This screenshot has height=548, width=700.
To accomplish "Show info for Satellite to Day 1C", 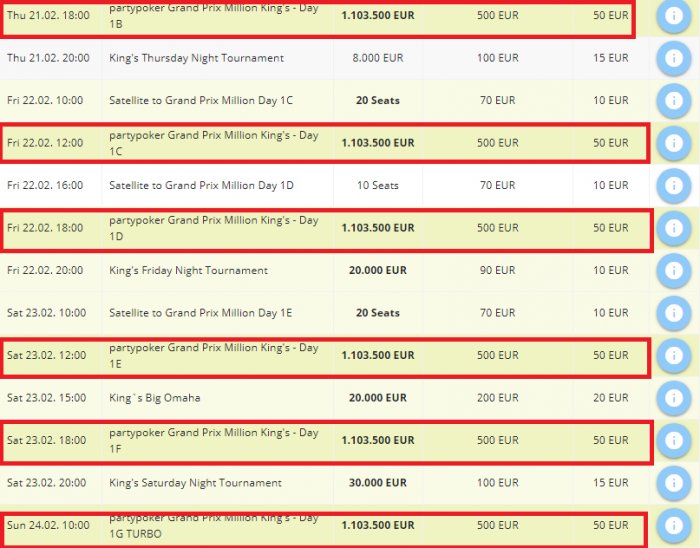I will (674, 100).
